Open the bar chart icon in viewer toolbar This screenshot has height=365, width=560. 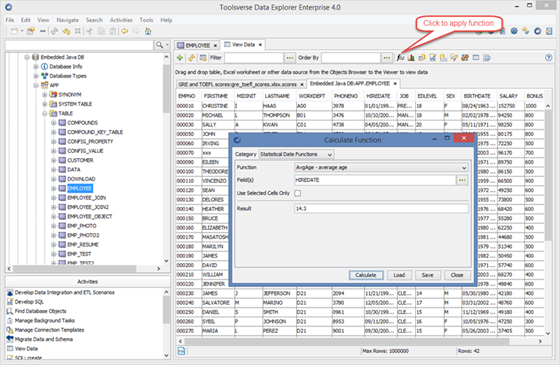[411, 58]
